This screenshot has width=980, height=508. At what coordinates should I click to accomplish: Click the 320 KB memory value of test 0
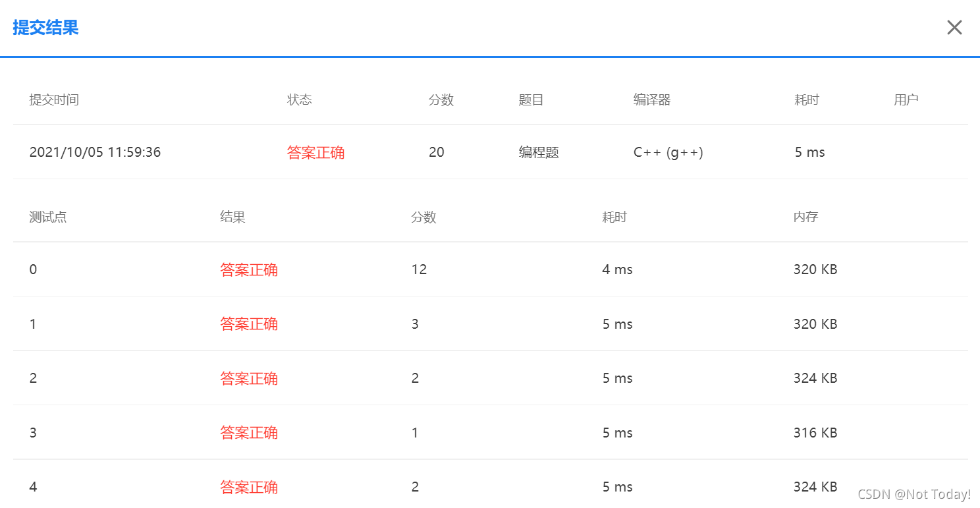[x=815, y=269]
